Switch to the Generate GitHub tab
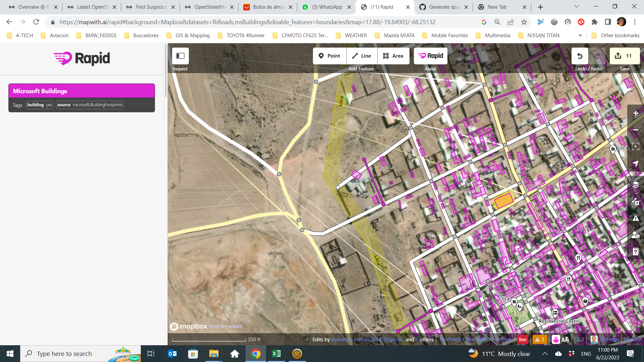The height and width of the screenshot is (362, 644). 443,7
